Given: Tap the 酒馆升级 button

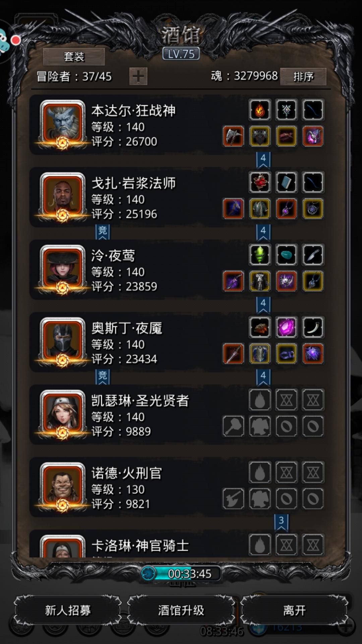Looking at the screenshot, I should pyautogui.click(x=181, y=610).
